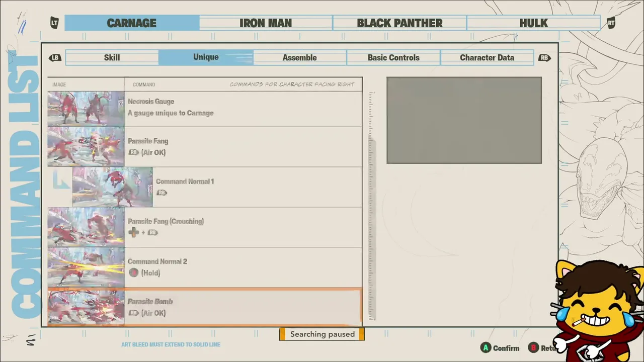
Task: Click the RB input icon under Command Normal 1
Action: coord(162,193)
